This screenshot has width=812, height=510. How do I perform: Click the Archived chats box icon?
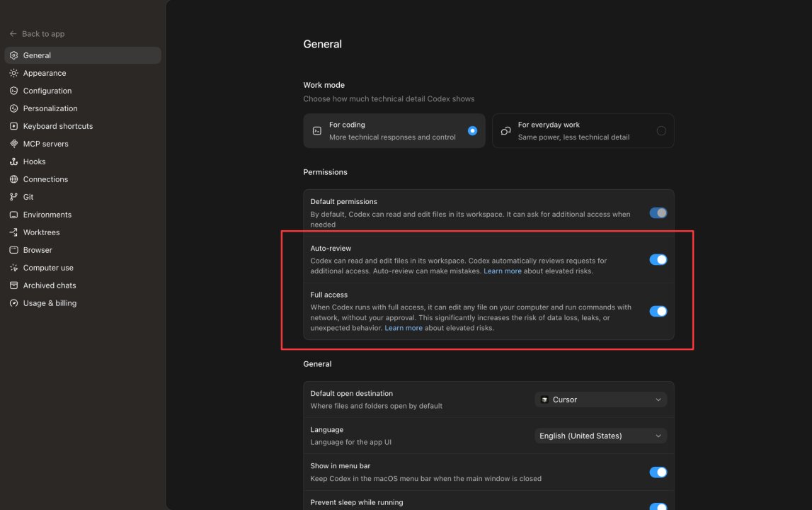[14, 285]
